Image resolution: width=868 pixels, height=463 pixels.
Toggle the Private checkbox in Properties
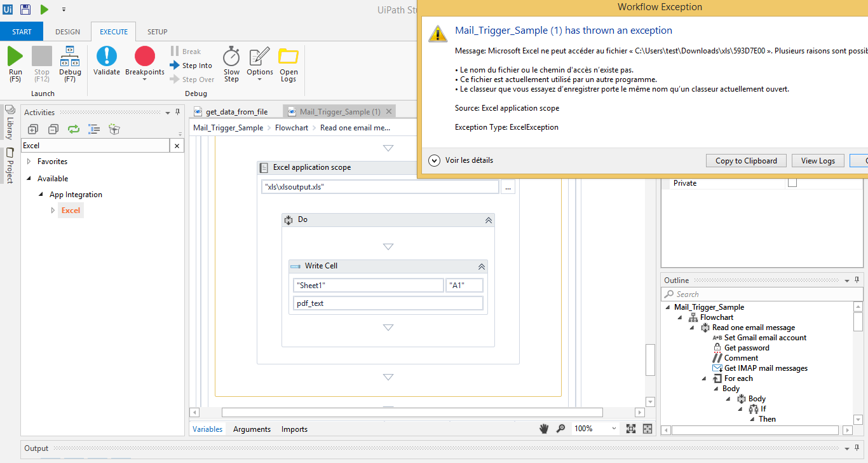coord(792,183)
